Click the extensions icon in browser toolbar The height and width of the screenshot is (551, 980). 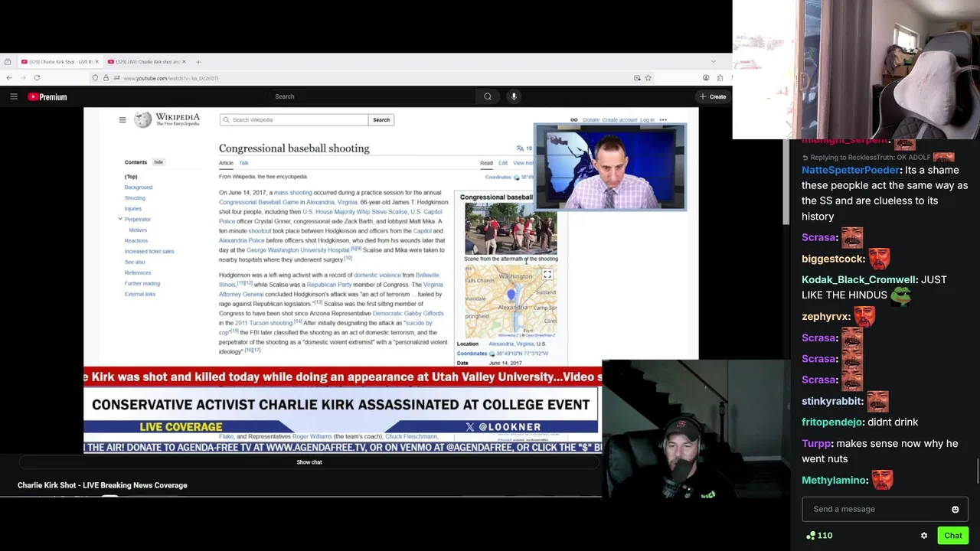tap(720, 77)
